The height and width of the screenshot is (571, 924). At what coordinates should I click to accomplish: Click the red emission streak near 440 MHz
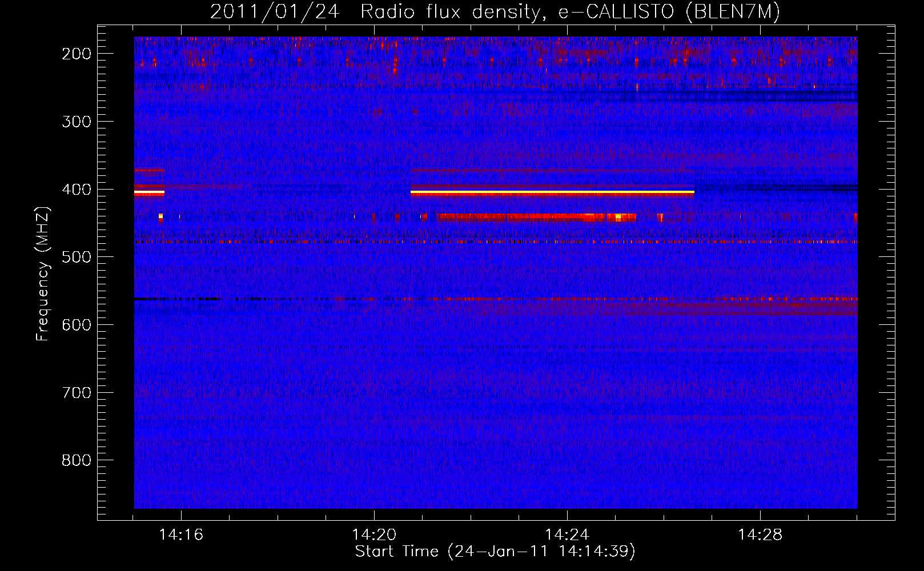point(536,217)
